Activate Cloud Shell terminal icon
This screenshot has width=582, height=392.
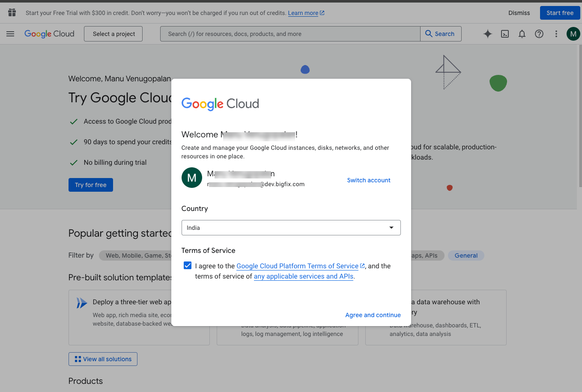click(x=505, y=34)
